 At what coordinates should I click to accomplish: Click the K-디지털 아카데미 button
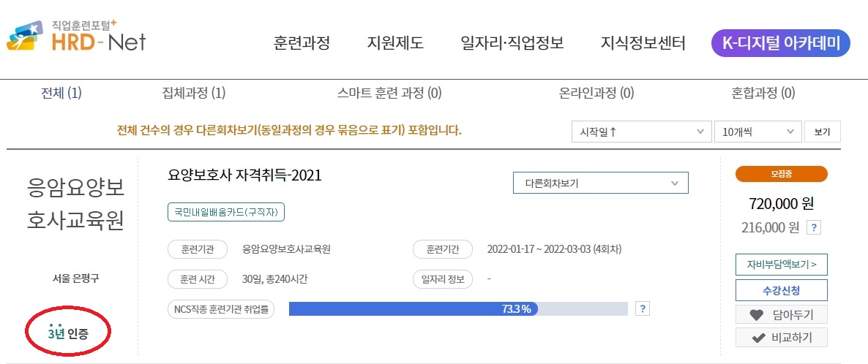tap(780, 43)
